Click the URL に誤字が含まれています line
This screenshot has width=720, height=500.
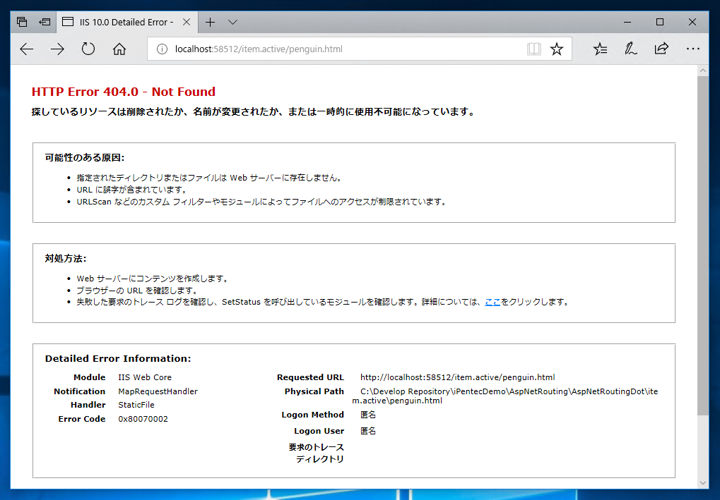point(131,190)
